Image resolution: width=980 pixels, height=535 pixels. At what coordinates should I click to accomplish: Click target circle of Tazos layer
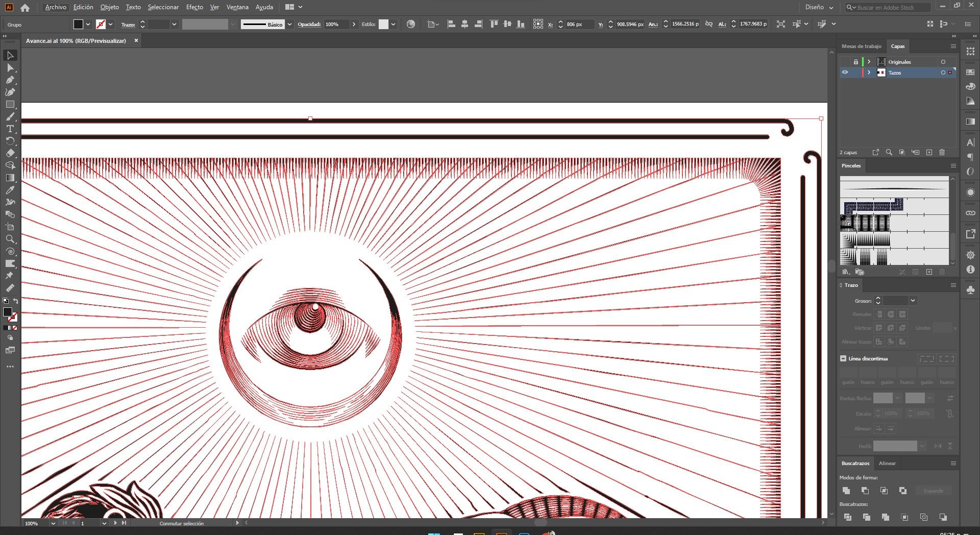943,72
